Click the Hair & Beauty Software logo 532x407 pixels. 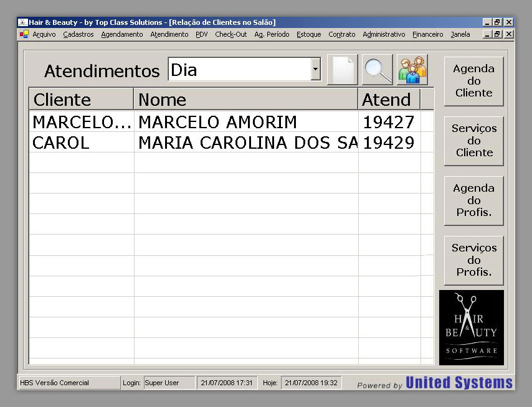click(x=472, y=327)
